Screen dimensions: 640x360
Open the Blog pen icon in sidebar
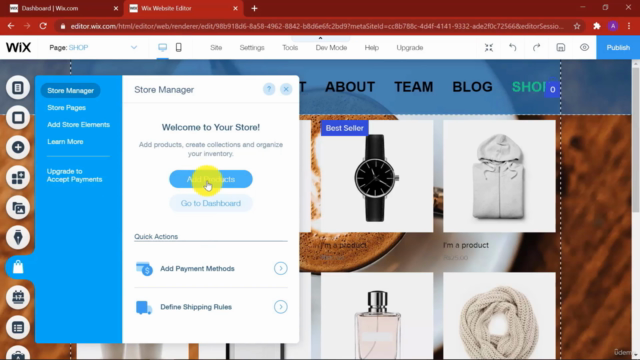point(18,238)
